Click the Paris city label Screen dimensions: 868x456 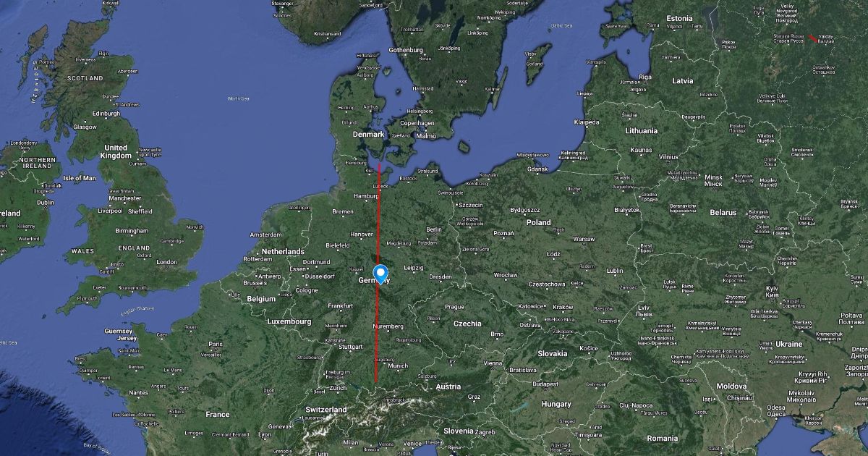click(215, 344)
